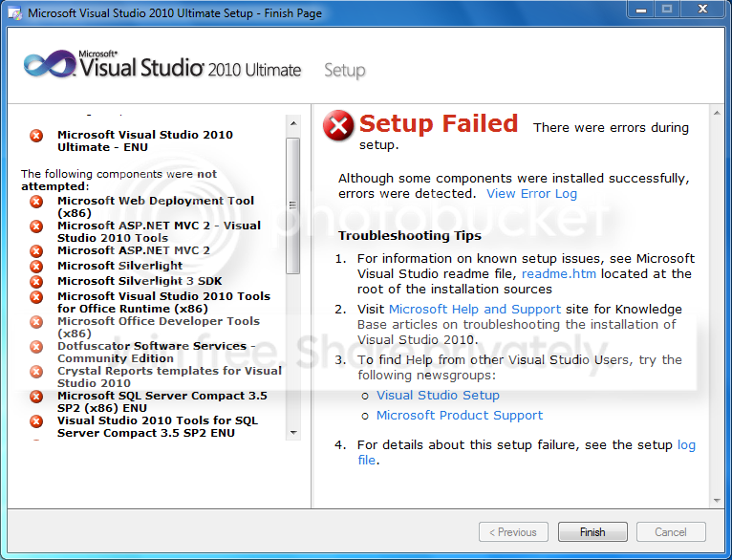This screenshot has width=732, height=560.
Task: Click the Previous button
Action: click(x=513, y=532)
